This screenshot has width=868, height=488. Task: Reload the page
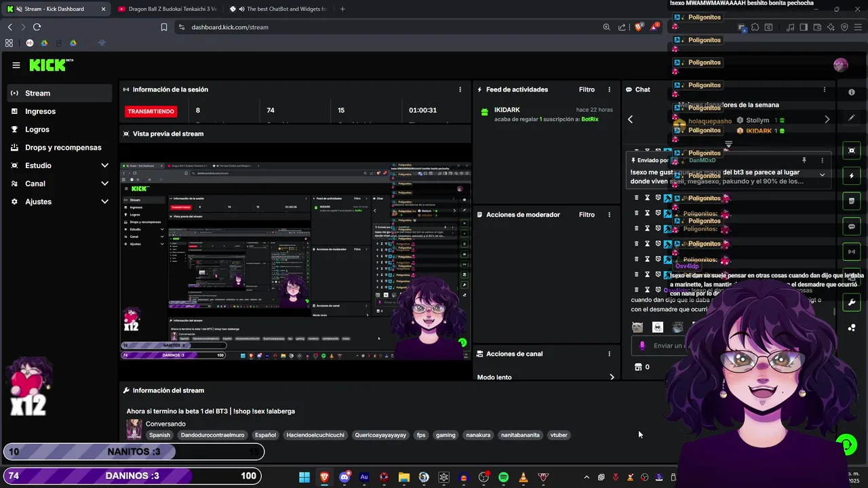(x=37, y=27)
